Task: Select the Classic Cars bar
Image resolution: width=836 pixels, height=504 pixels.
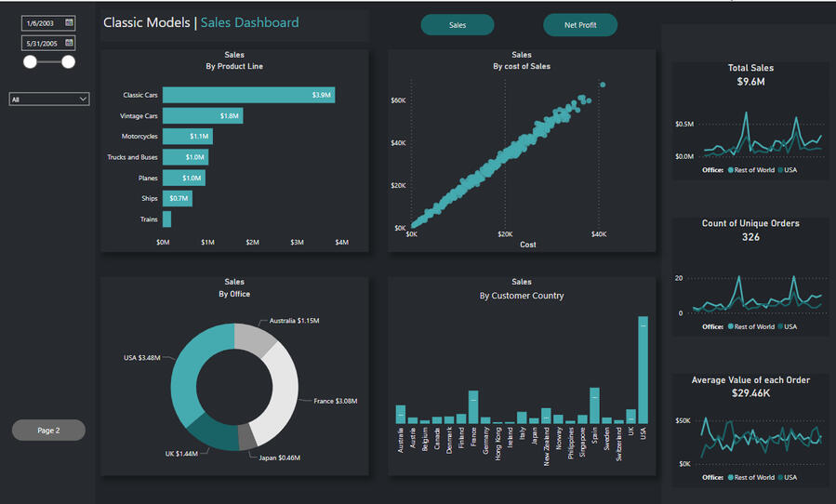Action: coord(248,95)
